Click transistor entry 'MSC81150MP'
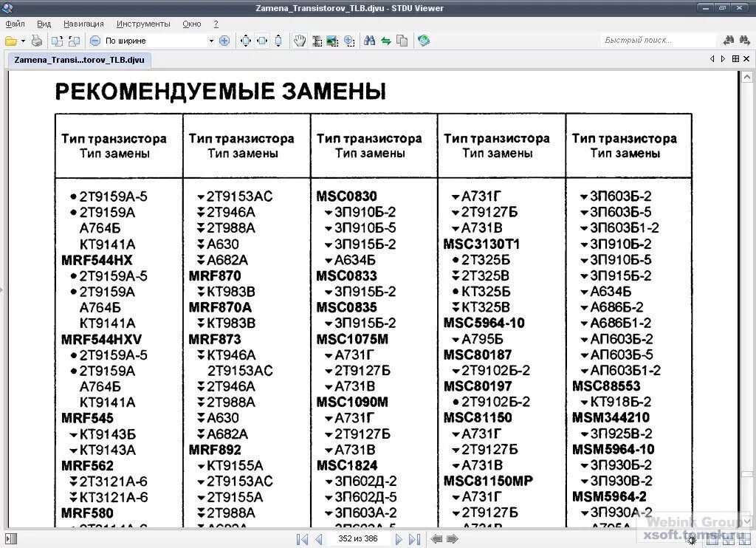Screen dimensions: 756x548 488,481
